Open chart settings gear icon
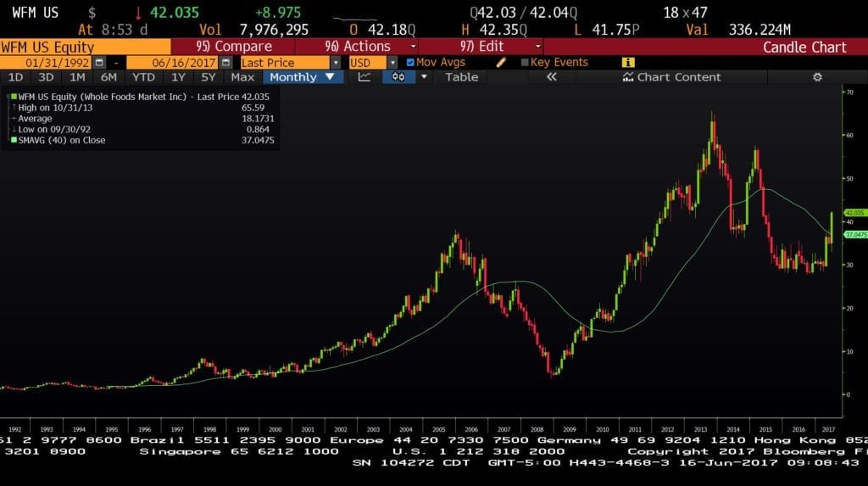The image size is (868, 486). click(x=818, y=77)
